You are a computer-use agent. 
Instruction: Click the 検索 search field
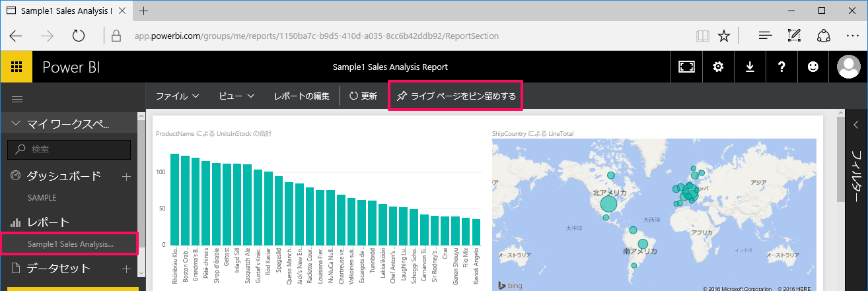point(73,150)
